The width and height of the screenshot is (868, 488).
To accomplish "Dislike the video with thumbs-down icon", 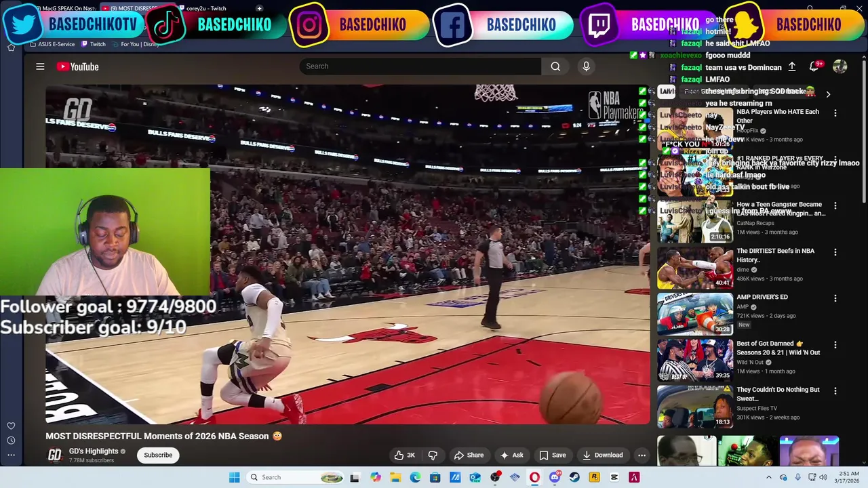I will tap(433, 455).
